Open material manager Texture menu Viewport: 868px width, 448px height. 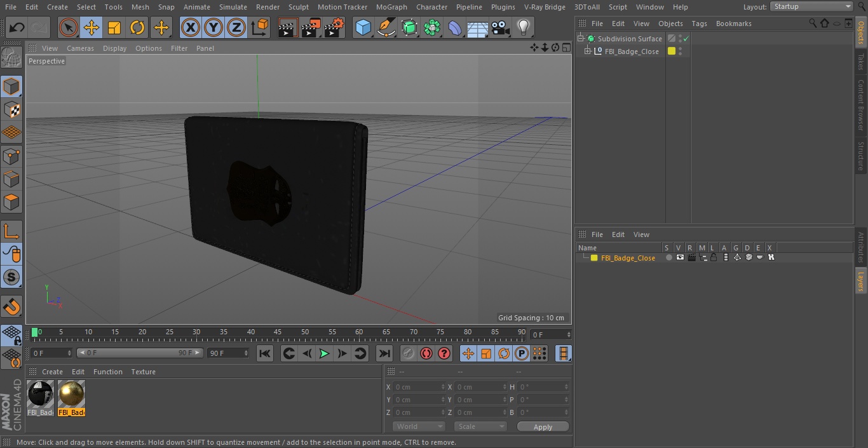[x=143, y=372]
